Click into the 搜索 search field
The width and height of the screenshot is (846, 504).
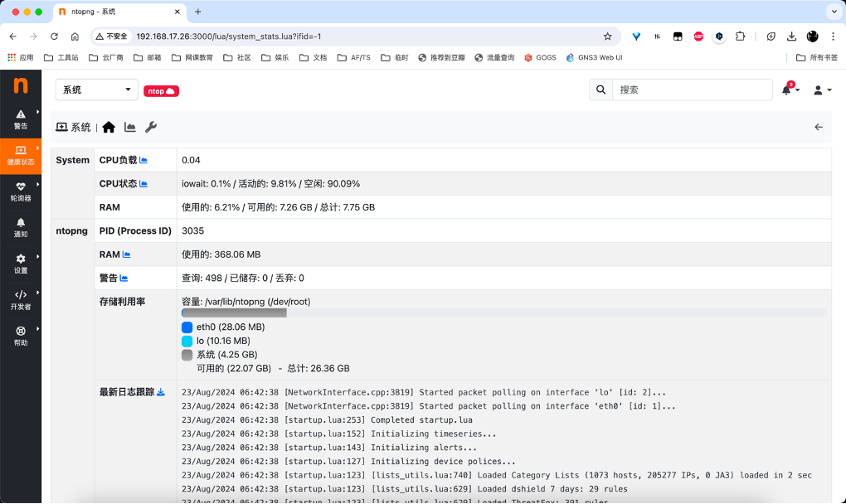coord(693,90)
